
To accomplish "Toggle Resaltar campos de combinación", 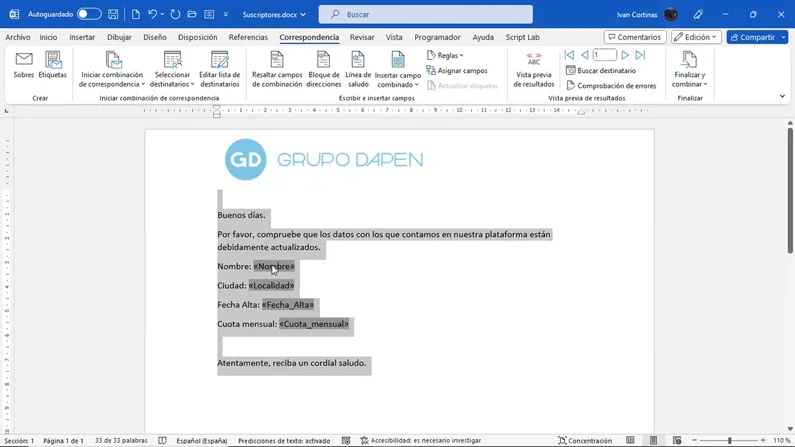I will (277, 70).
